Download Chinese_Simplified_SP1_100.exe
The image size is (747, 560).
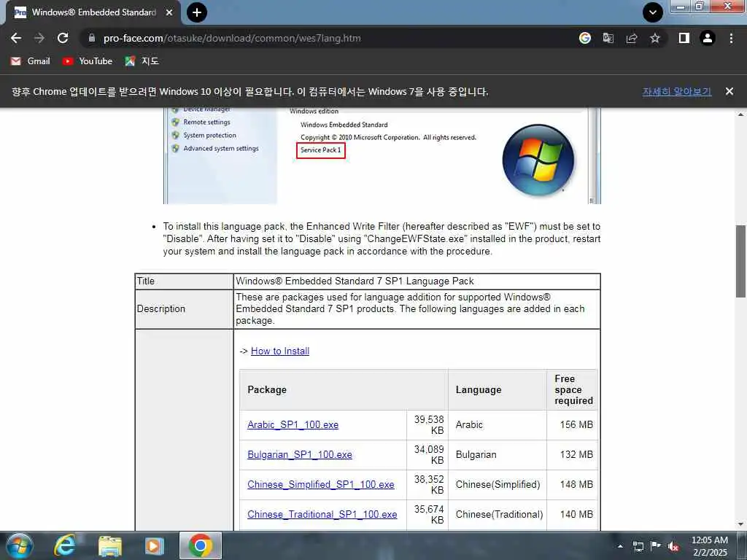click(x=321, y=484)
